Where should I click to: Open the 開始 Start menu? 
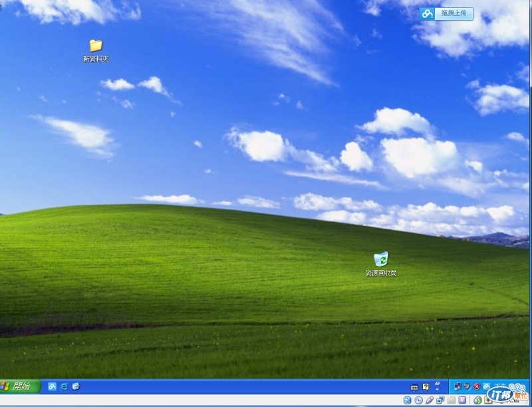point(20,386)
